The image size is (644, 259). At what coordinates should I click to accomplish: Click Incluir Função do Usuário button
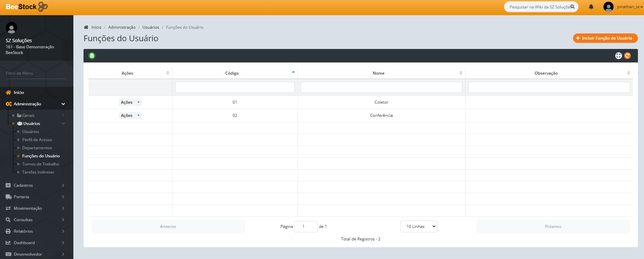point(605,38)
